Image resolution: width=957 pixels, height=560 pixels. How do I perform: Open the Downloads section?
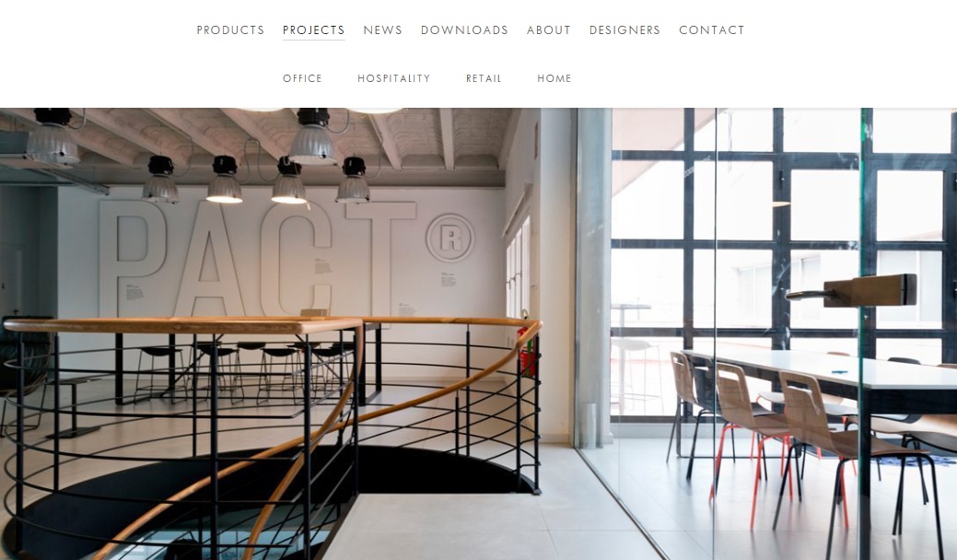(464, 29)
